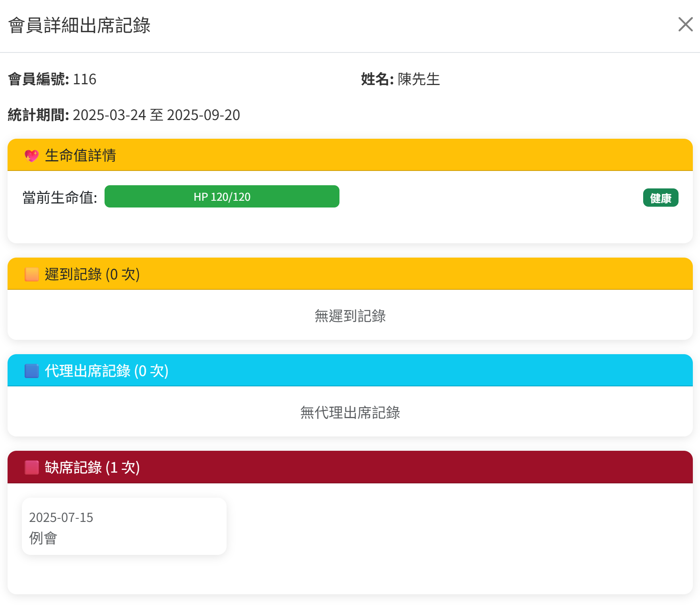This screenshot has height=605, width=700.
Task: Click the 無遲到記錄 empty message
Action: tap(350, 316)
